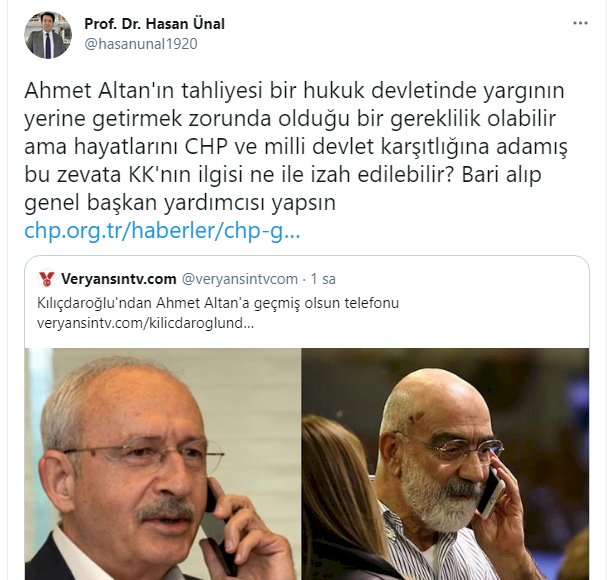Open the Prof. Dr. Hasan Ünal display name

coord(154,24)
